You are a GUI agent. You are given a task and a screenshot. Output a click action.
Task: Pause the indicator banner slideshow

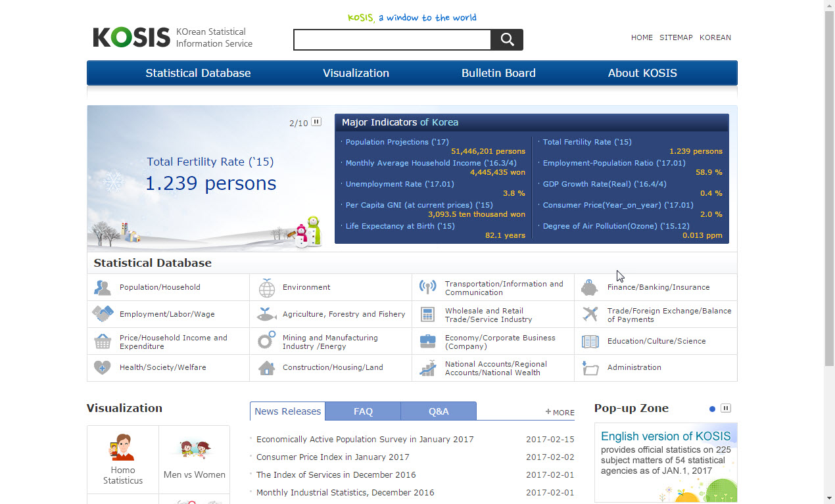(x=316, y=122)
